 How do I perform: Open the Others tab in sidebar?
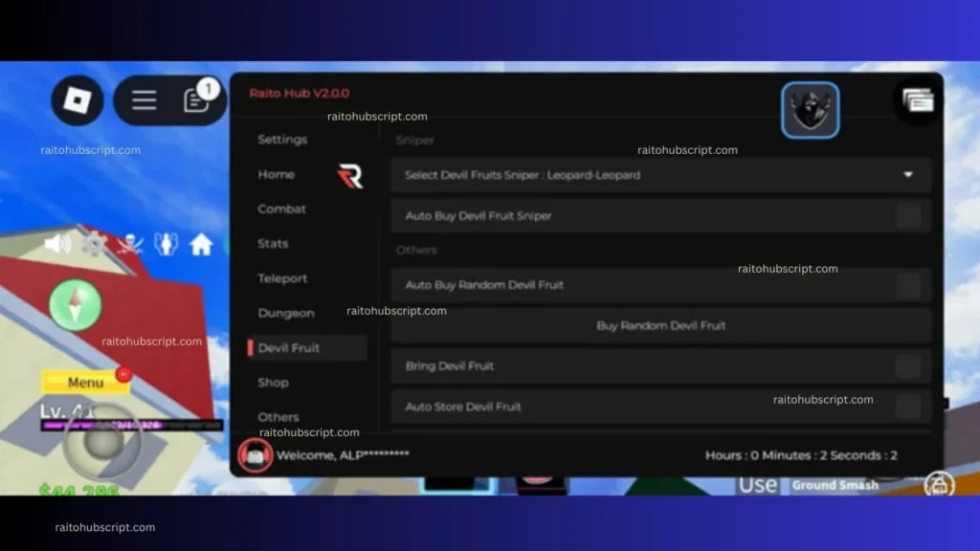(278, 417)
